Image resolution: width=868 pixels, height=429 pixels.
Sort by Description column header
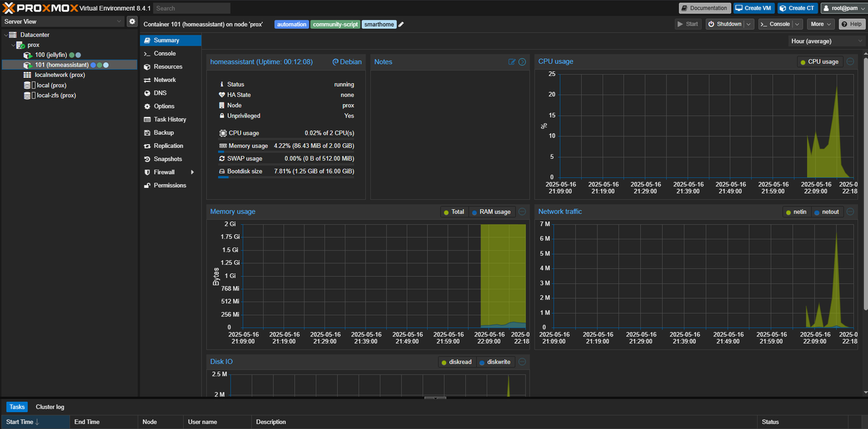click(x=505, y=422)
